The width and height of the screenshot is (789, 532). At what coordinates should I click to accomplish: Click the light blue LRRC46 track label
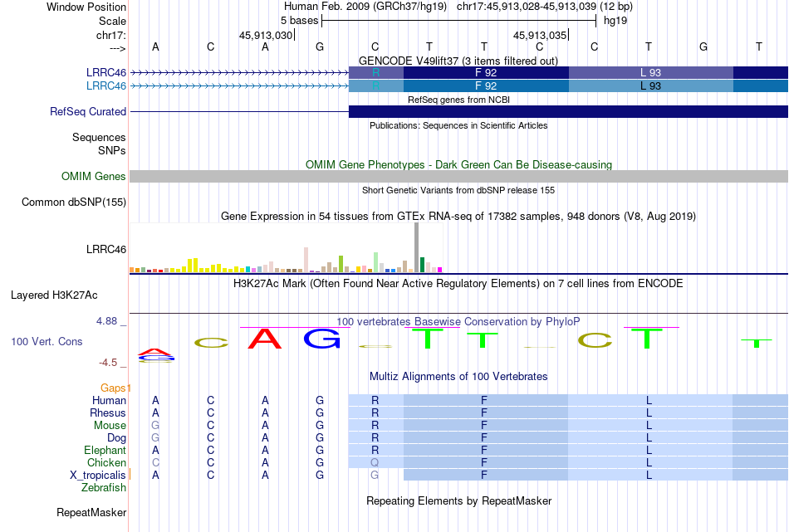coord(105,85)
